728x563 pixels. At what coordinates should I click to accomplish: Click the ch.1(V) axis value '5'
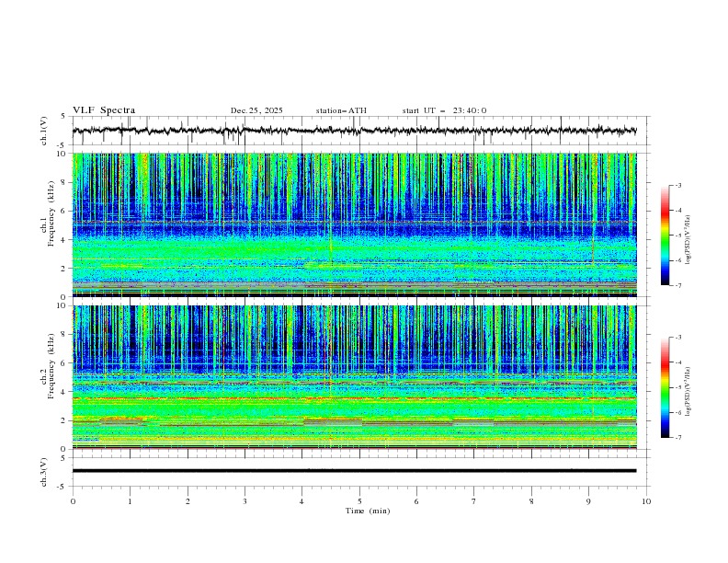point(63,117)
